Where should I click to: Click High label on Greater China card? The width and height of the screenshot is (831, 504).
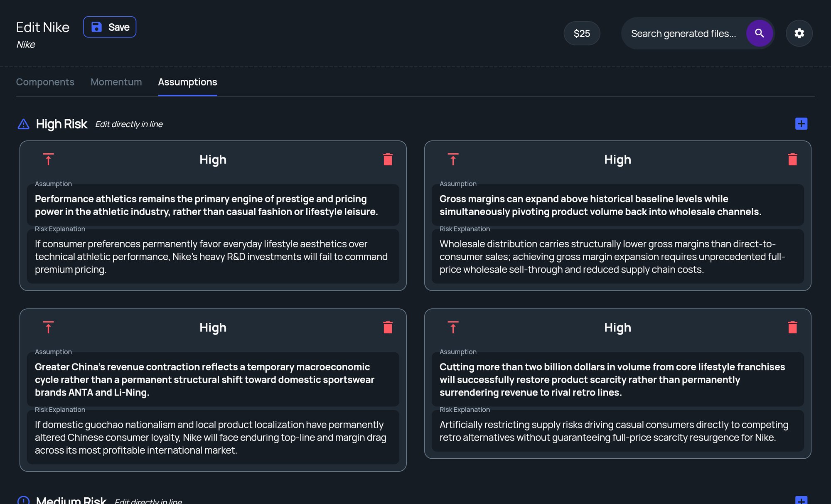(x=213, y=327)
